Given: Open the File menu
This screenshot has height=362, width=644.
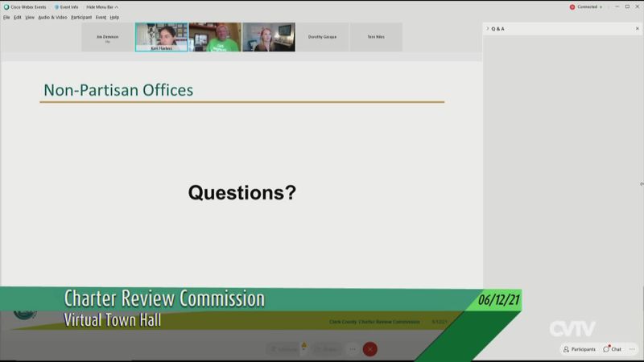Looking at the screenshot, I should (x=6, y=17).
